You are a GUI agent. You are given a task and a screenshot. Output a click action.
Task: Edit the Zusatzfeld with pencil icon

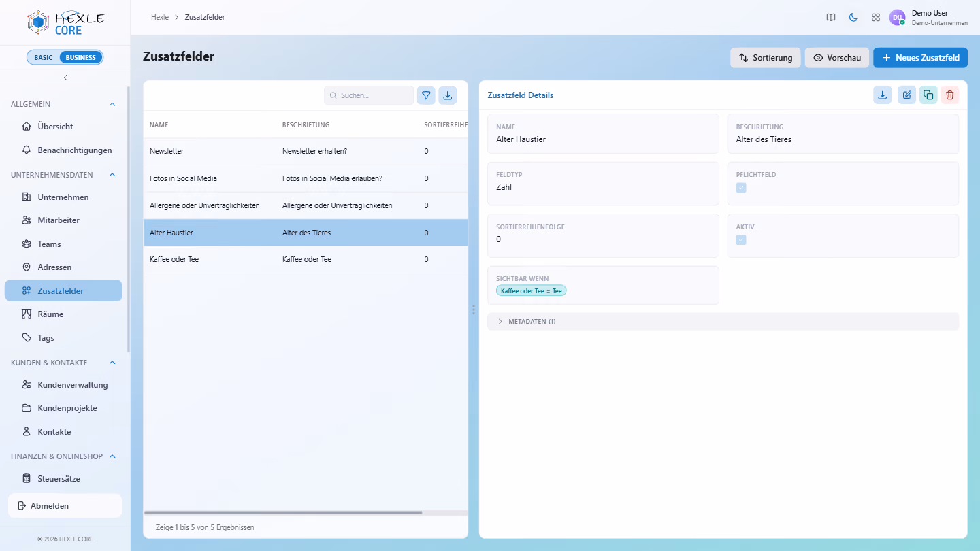(906, 95)
